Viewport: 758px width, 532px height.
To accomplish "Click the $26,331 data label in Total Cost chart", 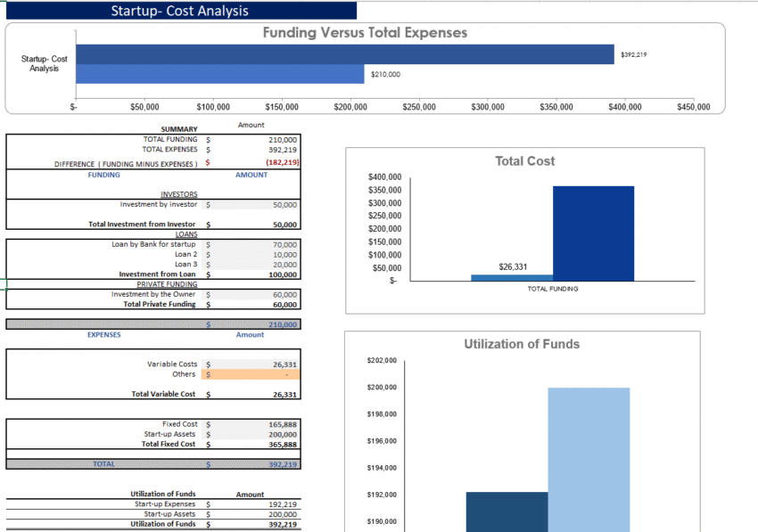I will click(513, 266).
